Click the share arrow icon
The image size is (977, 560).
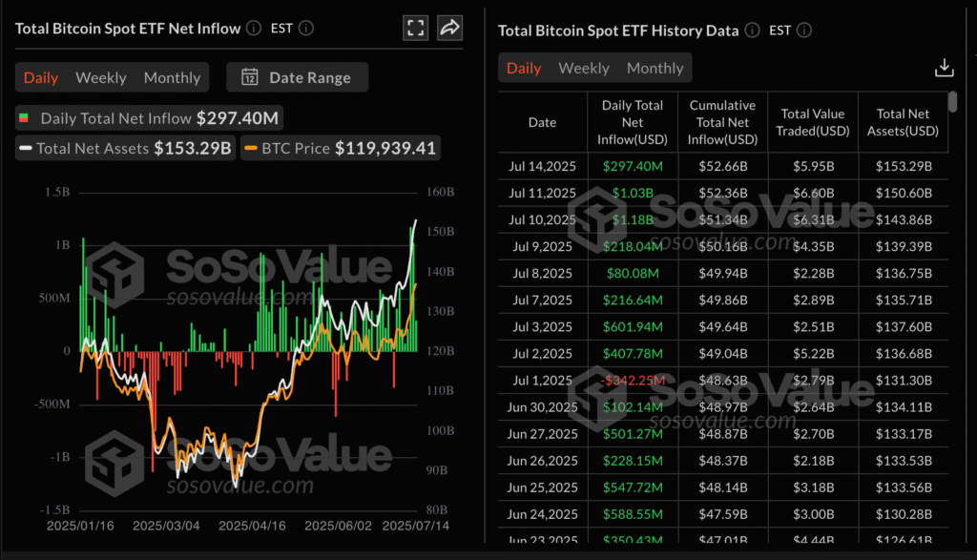coord(448,28)
